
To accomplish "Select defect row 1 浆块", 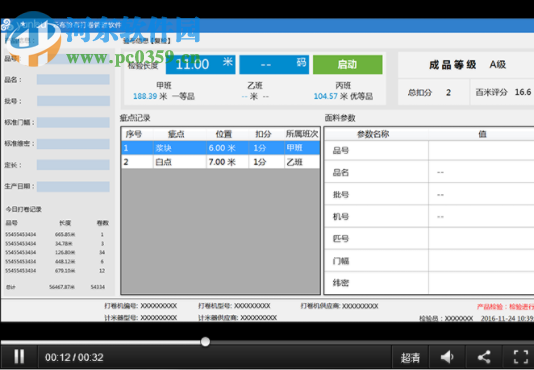I will click(221, 148).
